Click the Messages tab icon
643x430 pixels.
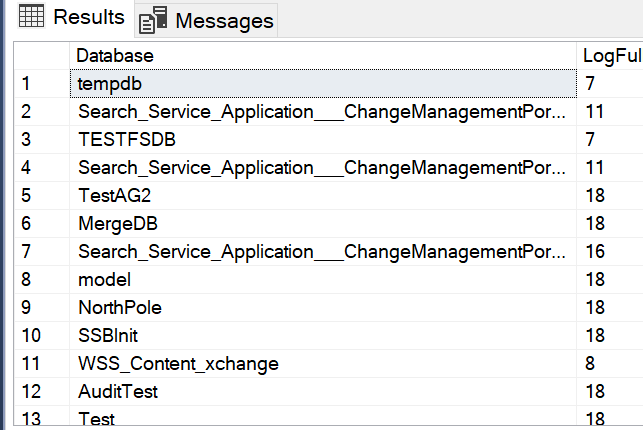pos(152,20)
